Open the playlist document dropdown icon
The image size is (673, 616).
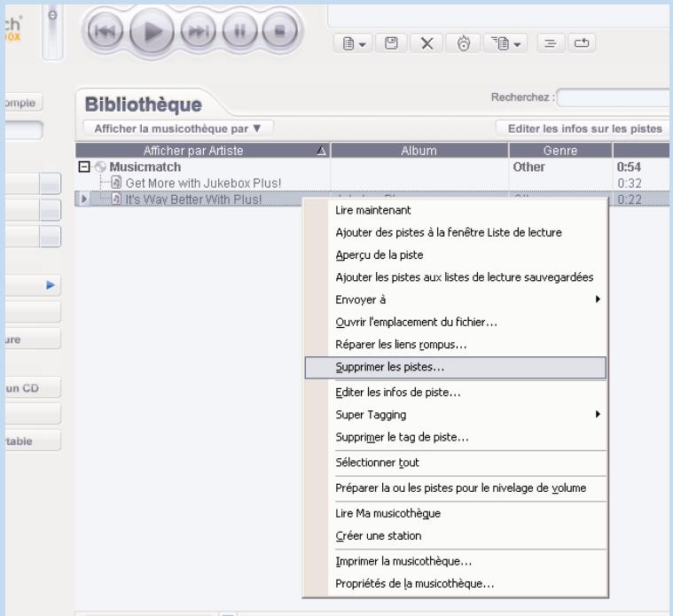coord(354,43)
